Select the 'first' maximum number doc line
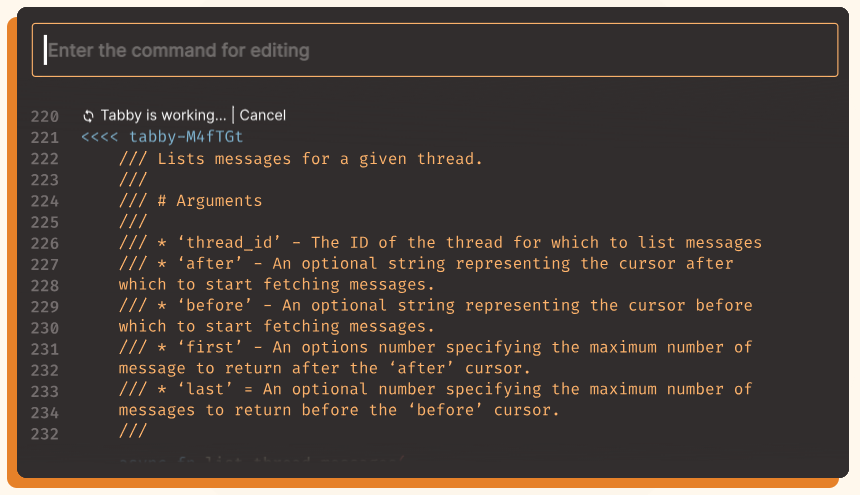 [435, 347]
